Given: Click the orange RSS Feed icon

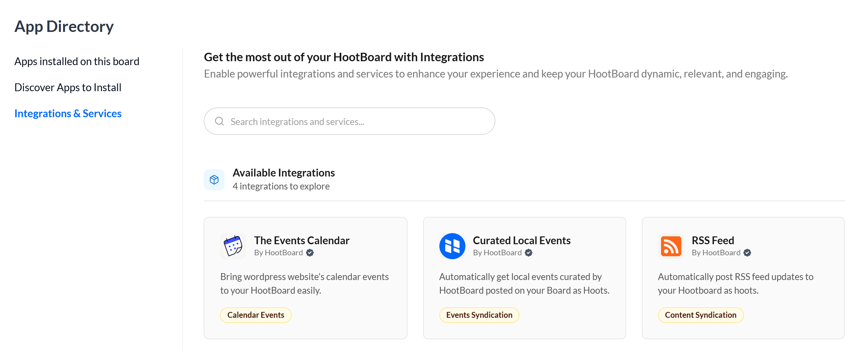Looking at the screenshot, I should (671, 246).
